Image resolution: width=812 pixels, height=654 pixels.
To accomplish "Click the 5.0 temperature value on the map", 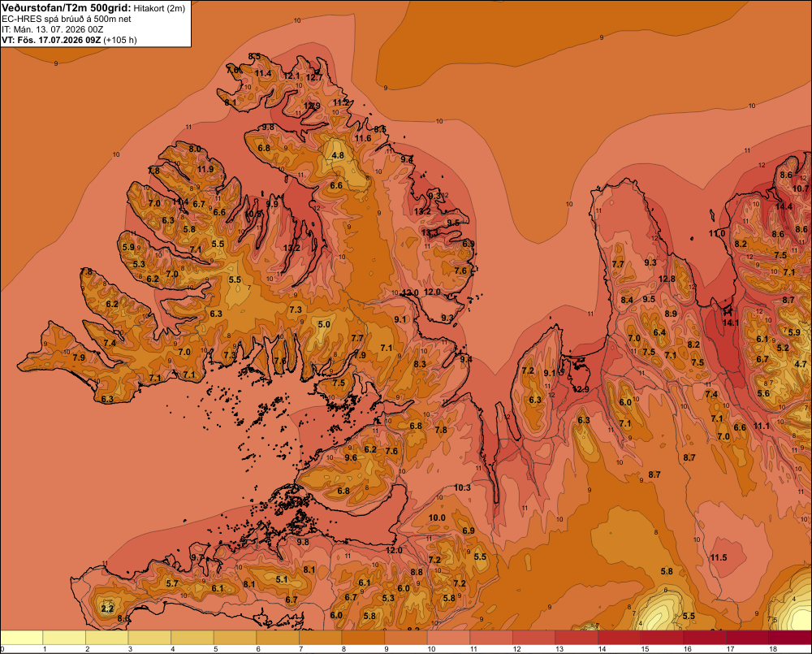I will (x=324, y=324).
